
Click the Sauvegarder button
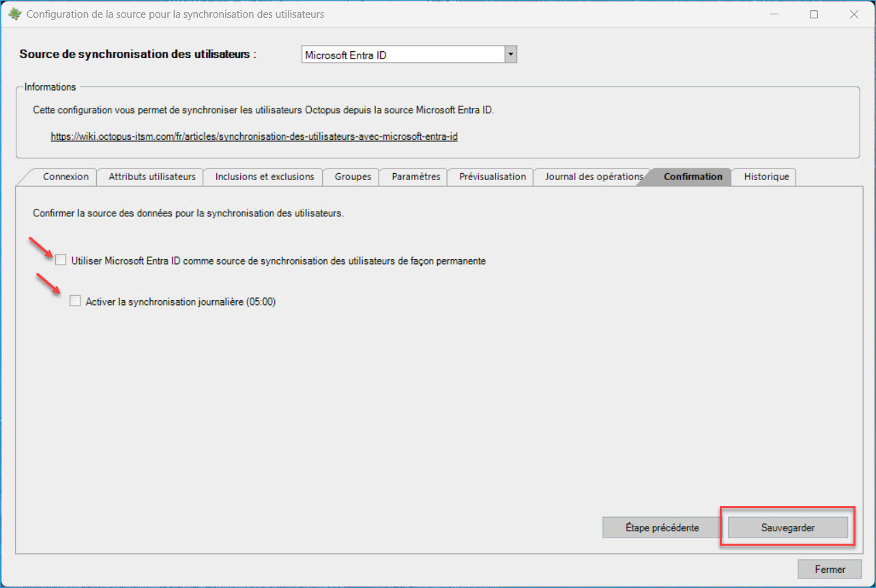pyautogui.click(x=788, y=527)
